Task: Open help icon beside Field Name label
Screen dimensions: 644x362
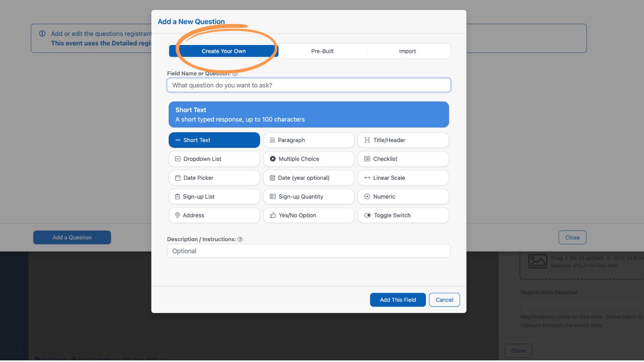Action: pos(235,74)
